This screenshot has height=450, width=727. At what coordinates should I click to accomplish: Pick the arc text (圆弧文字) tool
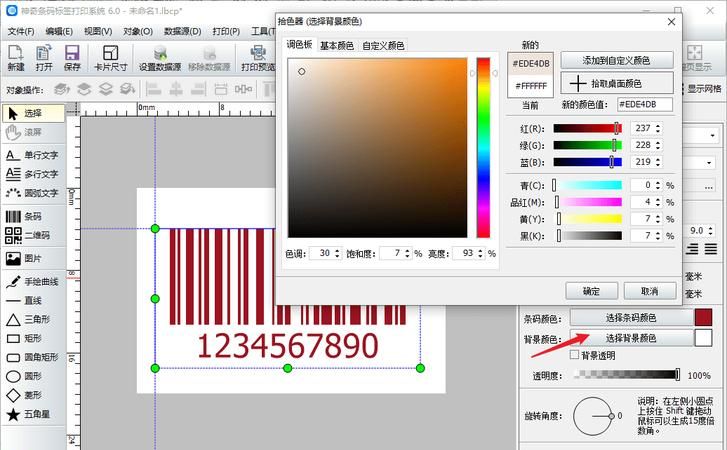point(33,193)
